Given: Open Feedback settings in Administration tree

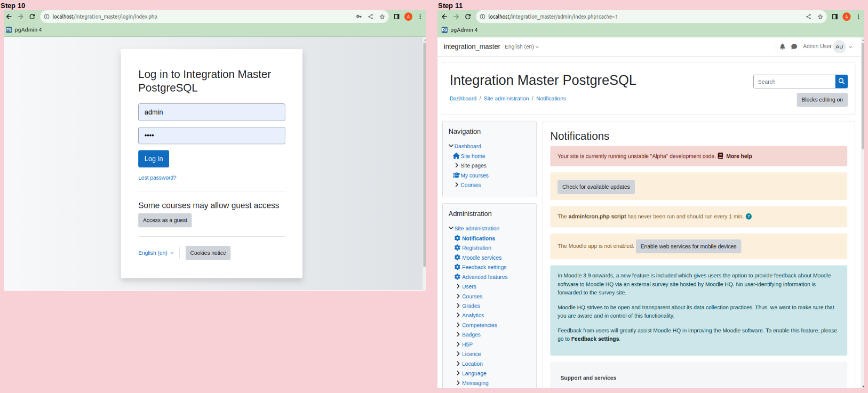Looking at the screenshot, I should pyautogui.click(x=484, y=267).
